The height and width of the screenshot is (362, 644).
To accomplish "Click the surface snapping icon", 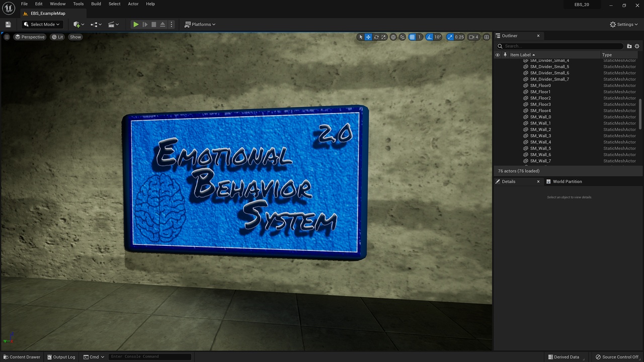I will pos(403,37).
